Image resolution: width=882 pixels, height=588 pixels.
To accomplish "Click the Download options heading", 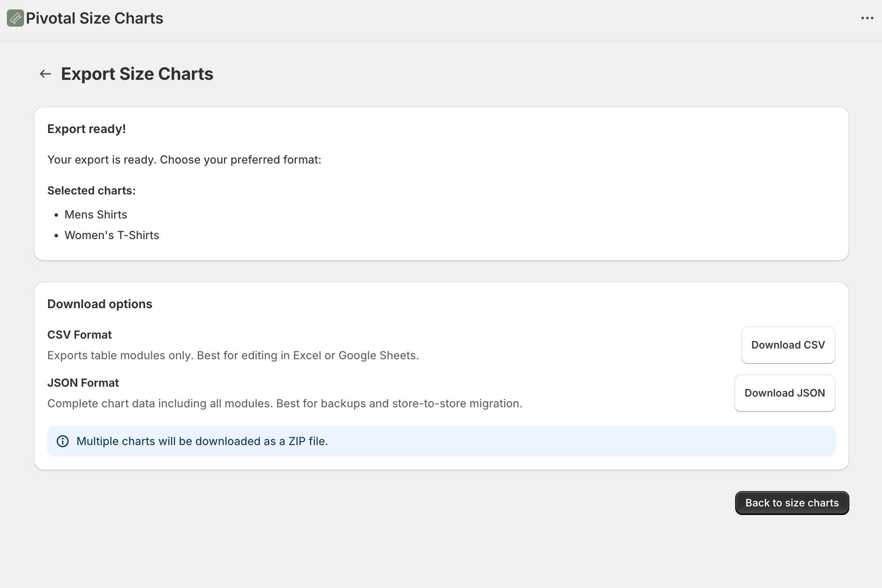I will click(100, 303).
